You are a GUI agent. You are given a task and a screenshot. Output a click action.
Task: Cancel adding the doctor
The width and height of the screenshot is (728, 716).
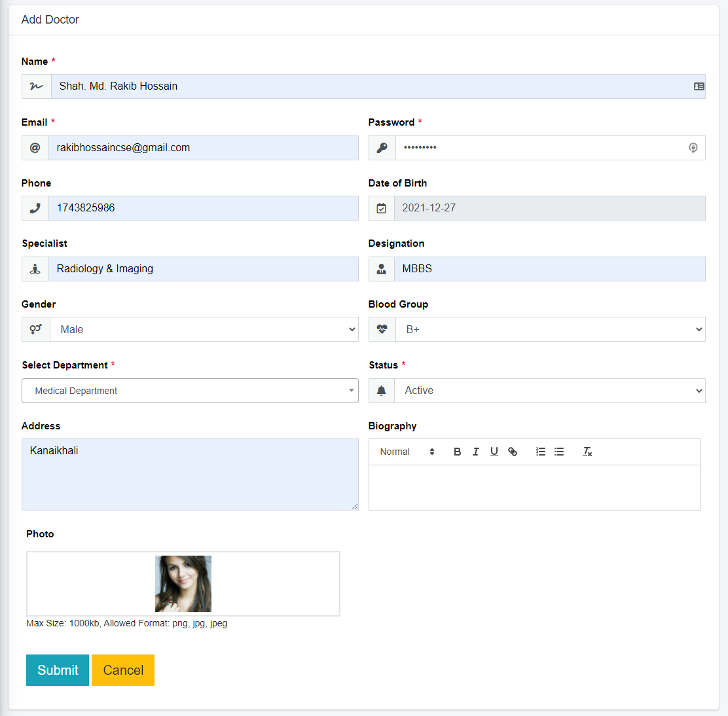tap(123, 670)
